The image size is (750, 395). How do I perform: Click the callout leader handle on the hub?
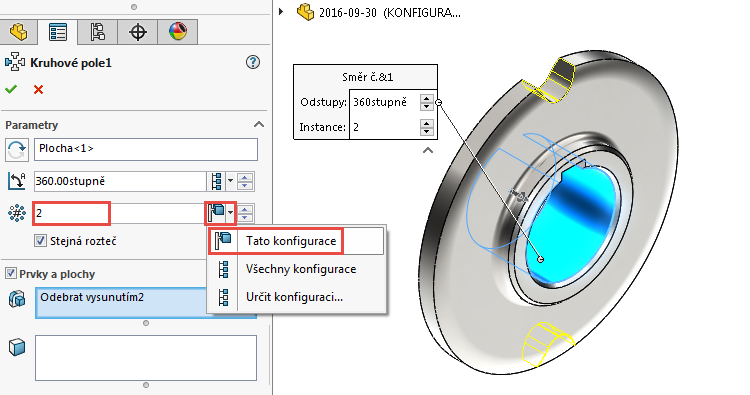tap(540, 259)
